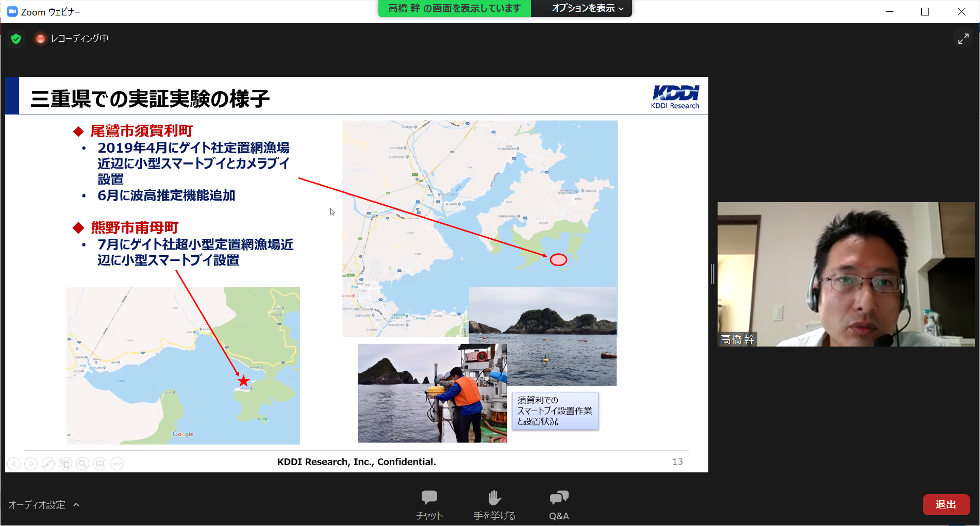Click the green encryption shield icon
The image size is (980, 526).
click(16, 39)
